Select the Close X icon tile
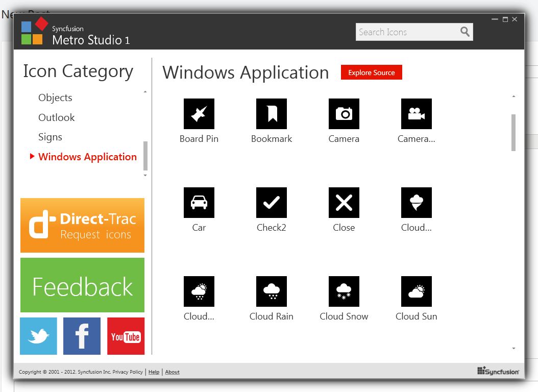Image resolution: width=538 pixels, height=392 pixels. [x=344, y=202]
